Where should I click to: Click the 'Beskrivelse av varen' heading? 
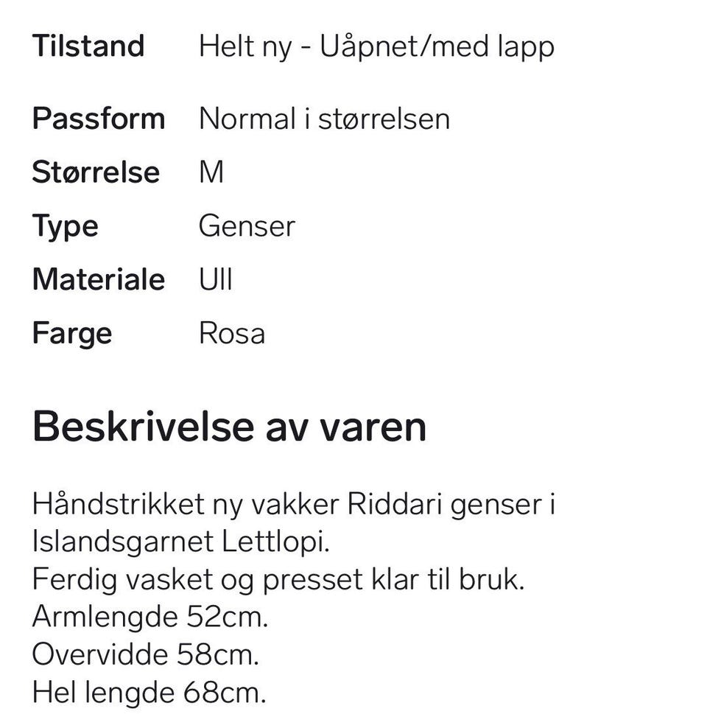229,427
